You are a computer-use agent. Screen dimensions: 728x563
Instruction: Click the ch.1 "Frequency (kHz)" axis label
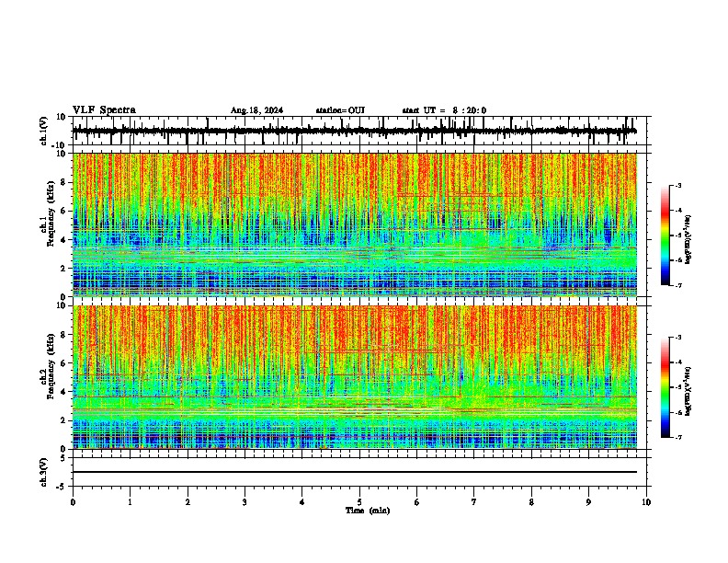(51, 213)
